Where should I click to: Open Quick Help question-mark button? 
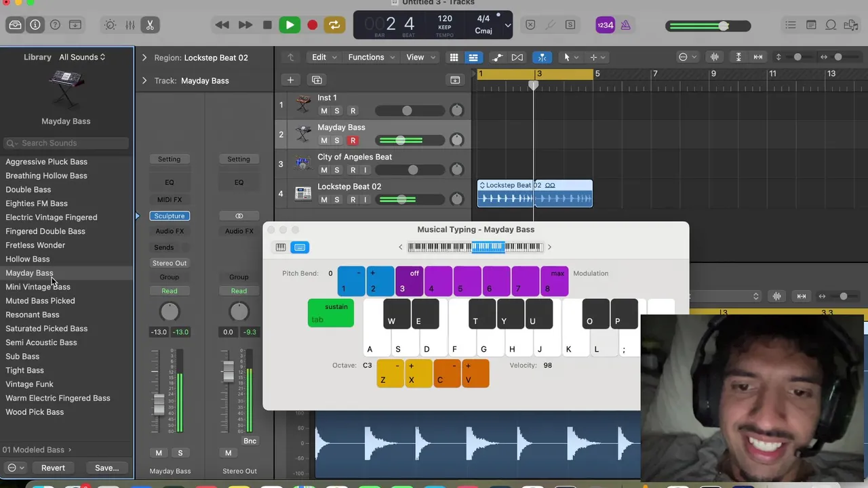56,25
